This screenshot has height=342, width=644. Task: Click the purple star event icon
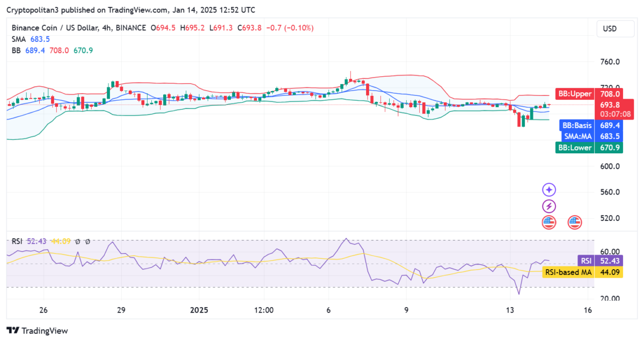pyautogui.click(x=548, y=190)
